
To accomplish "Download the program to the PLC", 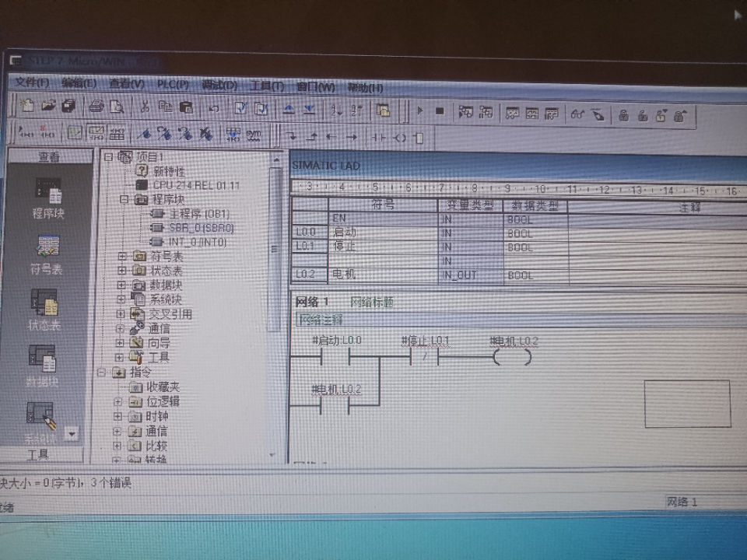I will (309, 110).
